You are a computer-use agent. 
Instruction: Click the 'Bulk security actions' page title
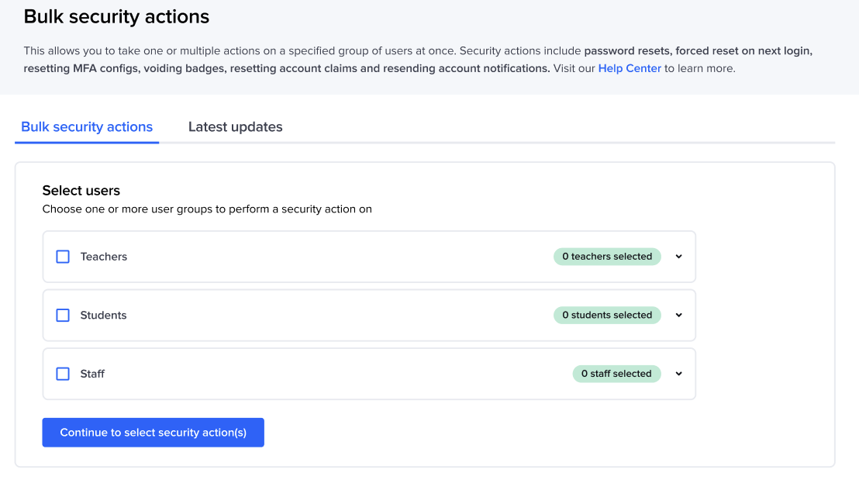tap(116, 17)
